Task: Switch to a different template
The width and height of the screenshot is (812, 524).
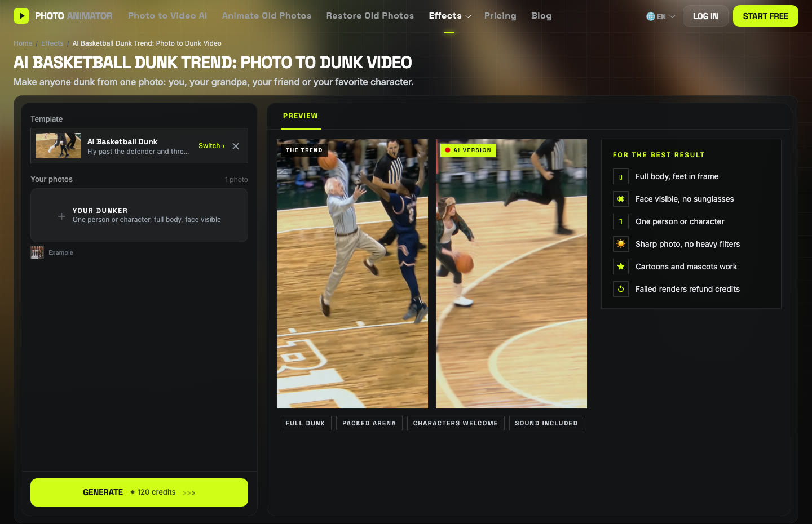Action: (x=211, y=146)
